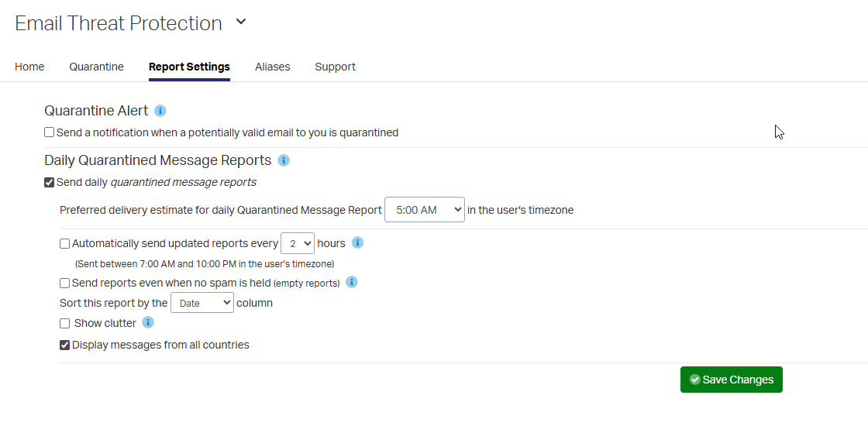Uncheck Display messages from all countries
The image size is (868, 433).
[65, 345]
